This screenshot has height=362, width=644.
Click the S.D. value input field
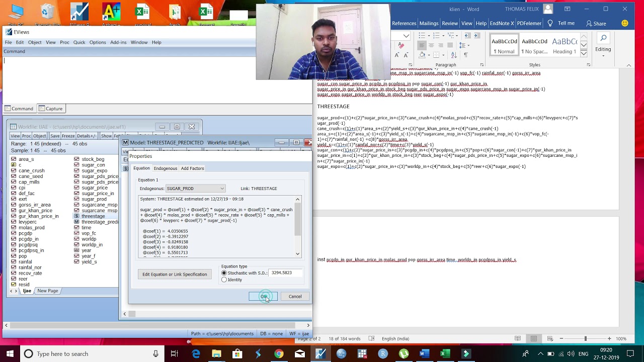click(286, 273)
